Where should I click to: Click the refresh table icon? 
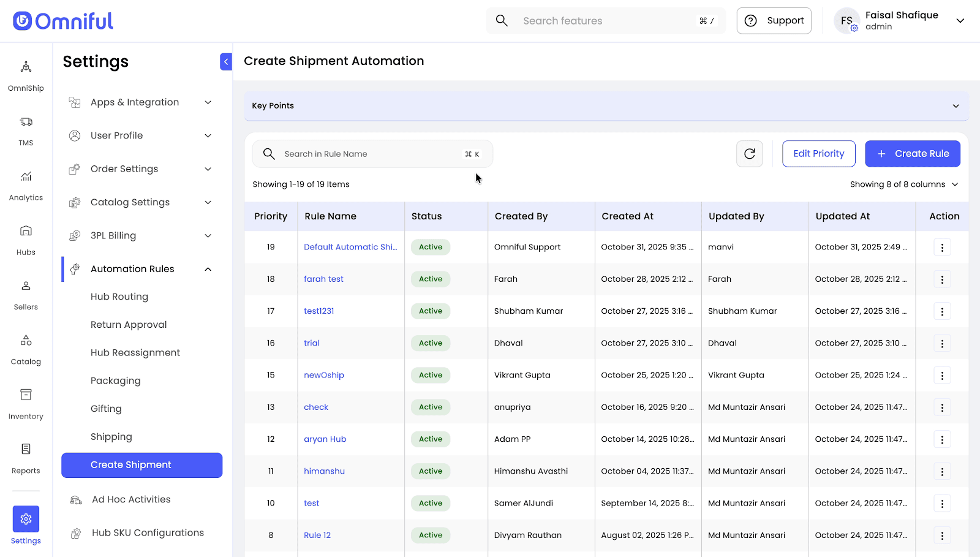pos(749,154)
